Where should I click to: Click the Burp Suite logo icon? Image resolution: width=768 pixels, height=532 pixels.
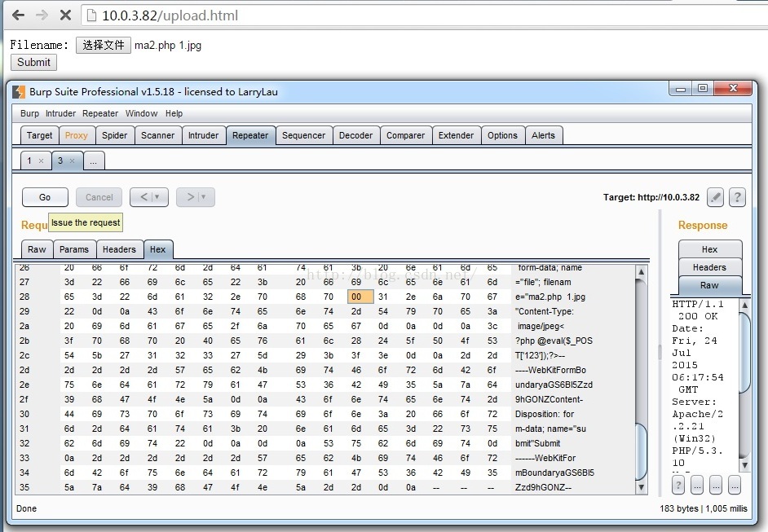coord(19,92)
